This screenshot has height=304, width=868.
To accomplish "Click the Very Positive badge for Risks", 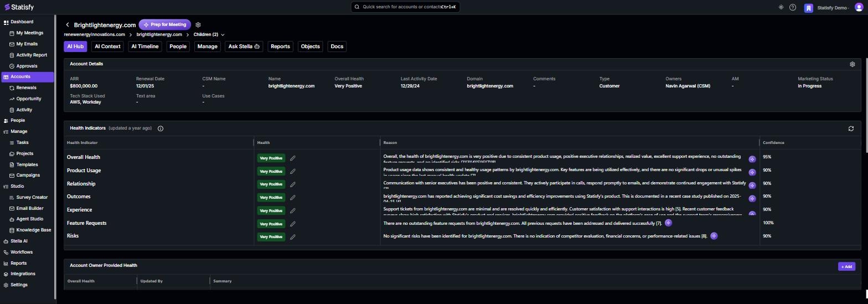I will (271, 237).
